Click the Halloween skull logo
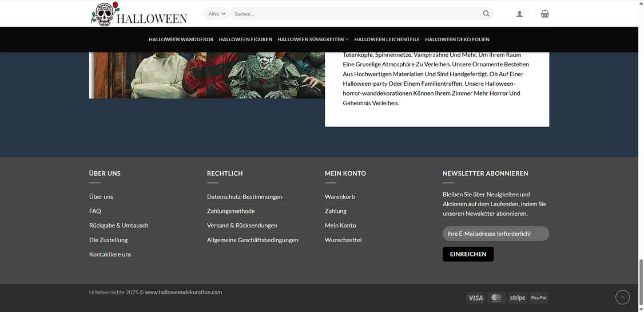This screenshot has width=644, height=312. click(x=139, y=14)
